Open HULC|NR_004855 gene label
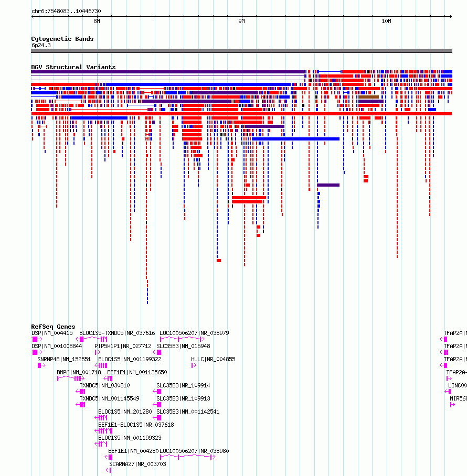The height and width of the screenshot is (476, 467). pyautogui.click(x=213, y=359)
